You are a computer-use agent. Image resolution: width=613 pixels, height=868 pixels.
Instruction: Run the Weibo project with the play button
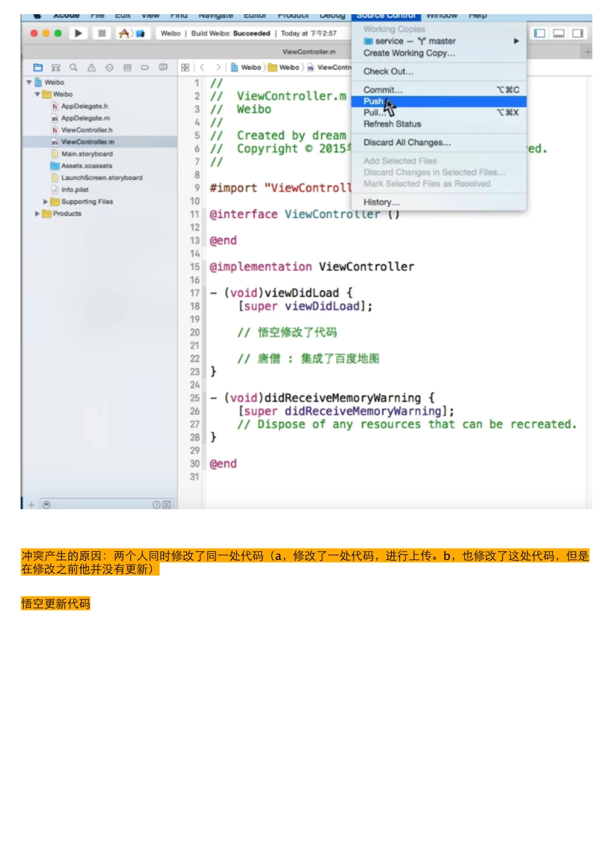[x=77, y=33]
